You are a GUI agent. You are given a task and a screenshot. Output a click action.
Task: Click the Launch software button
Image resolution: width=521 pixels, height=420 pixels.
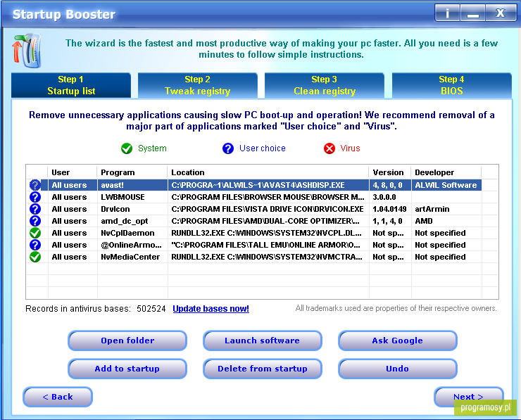tap(263, 341)
